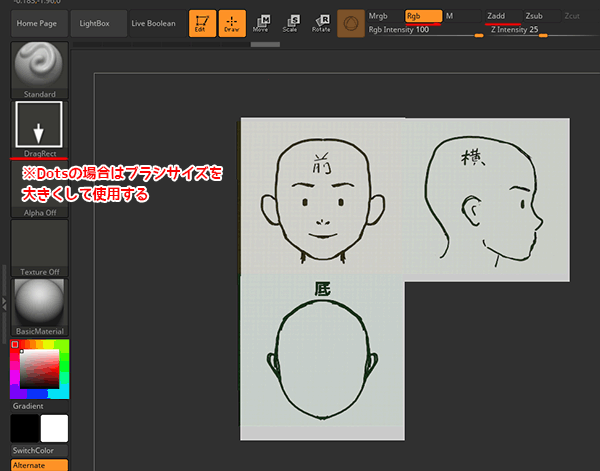
Task: Toggle Zadd sculpt mode
Action: 500,16
